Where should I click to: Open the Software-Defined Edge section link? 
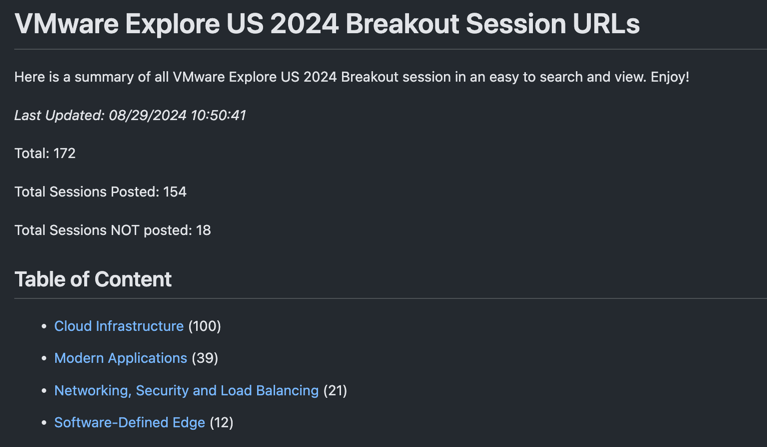click(130, 423)
